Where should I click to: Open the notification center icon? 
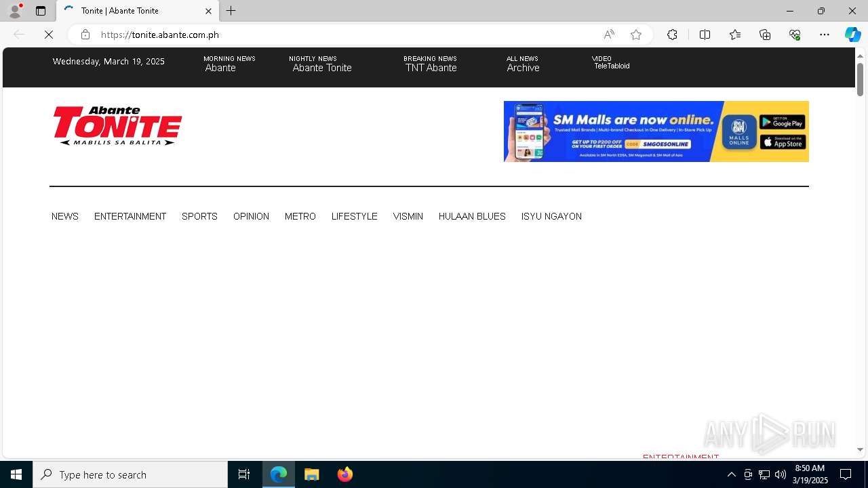[x=846, y=474]
